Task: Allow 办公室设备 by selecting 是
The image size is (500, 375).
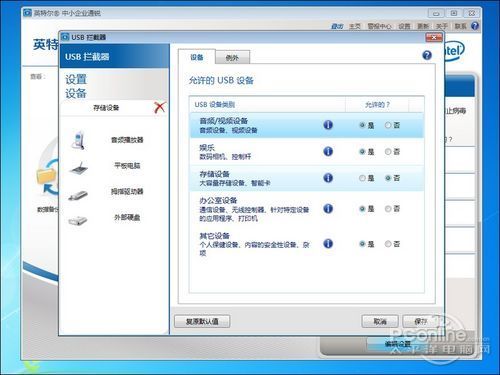Action: tap(362, 209)
